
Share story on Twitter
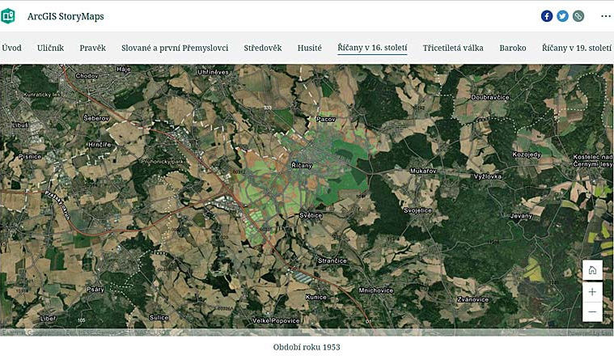click(x=562, y=16)
